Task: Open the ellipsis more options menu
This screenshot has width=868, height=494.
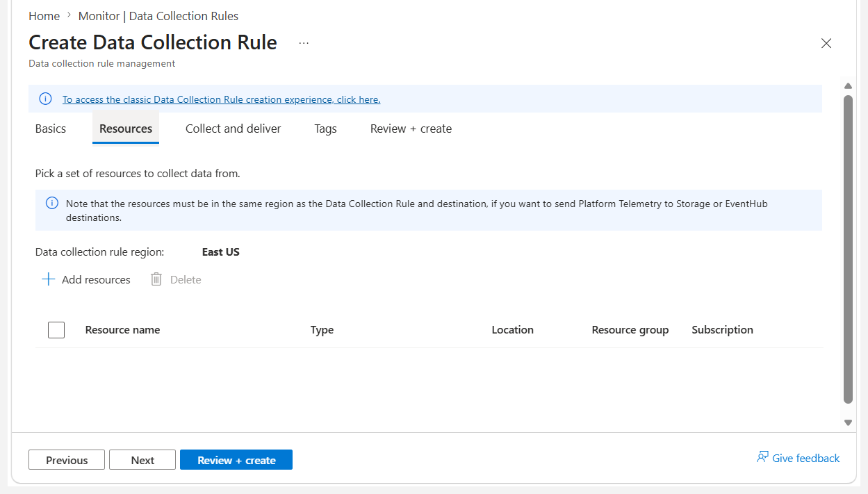Action: [x=304, y=43]
